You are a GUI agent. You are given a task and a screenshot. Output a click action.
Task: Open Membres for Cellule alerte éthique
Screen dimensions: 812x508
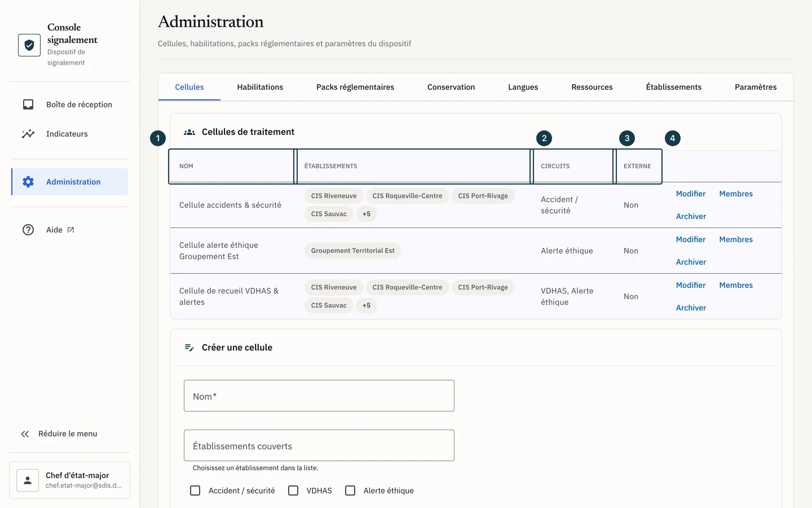coord(736,239)
